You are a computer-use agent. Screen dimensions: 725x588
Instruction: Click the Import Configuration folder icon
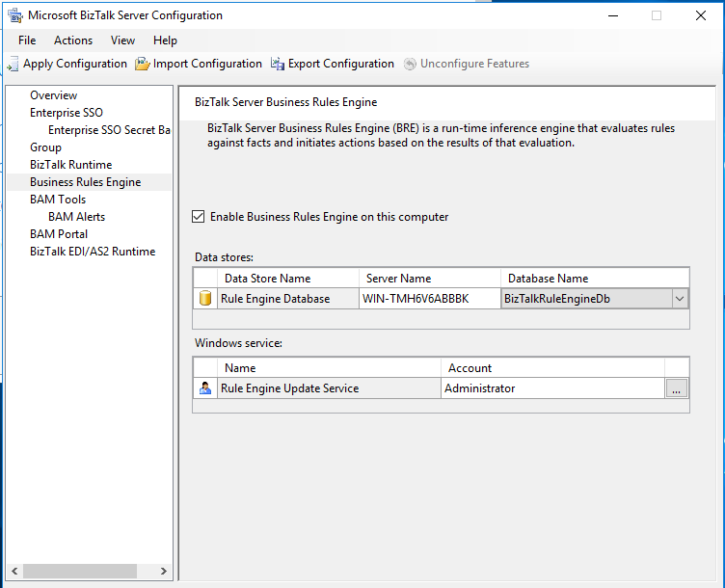[143, 64]
